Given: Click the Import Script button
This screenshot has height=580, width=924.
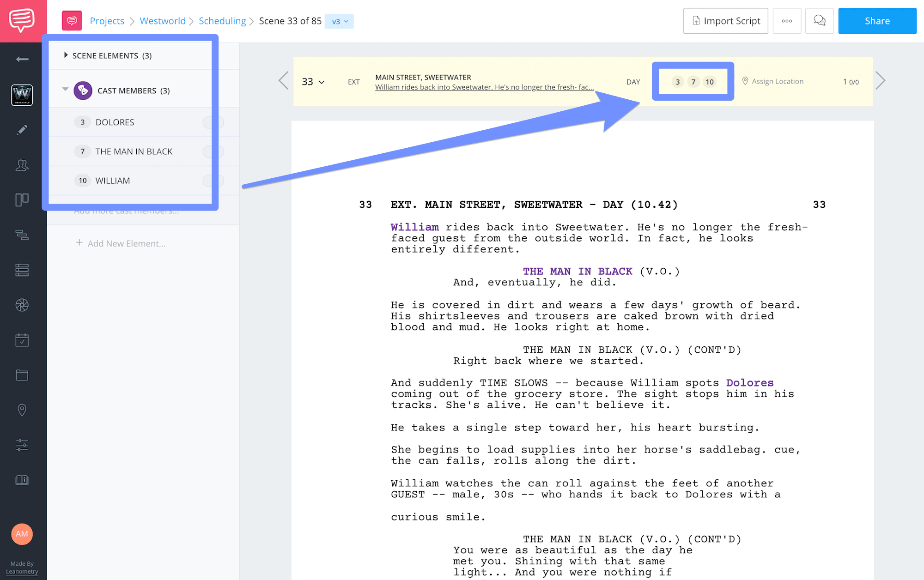Looking at the screenshot, I should [725, 21].
